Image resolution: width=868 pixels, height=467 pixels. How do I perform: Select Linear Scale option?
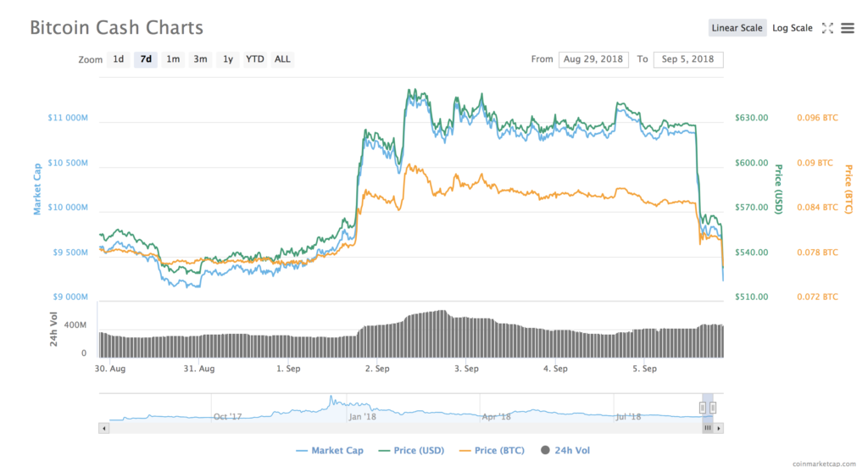pyautogui.click(x=737, y=28)
